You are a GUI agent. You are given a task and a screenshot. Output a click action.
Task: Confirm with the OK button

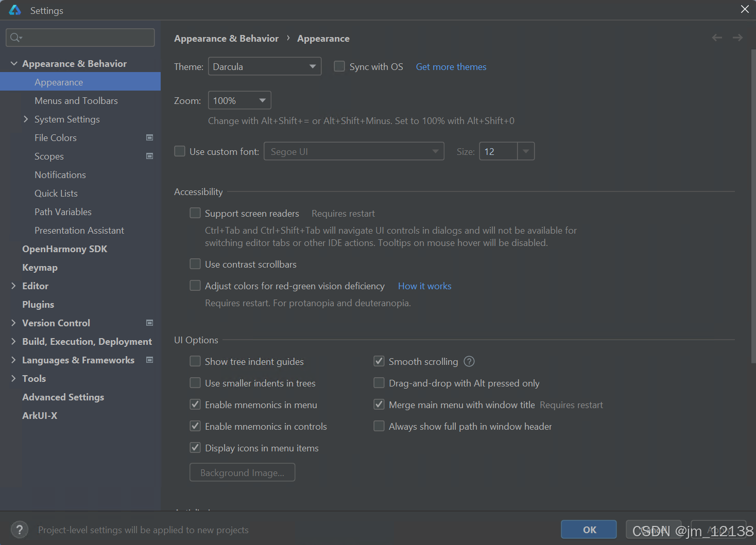(589, 530)
